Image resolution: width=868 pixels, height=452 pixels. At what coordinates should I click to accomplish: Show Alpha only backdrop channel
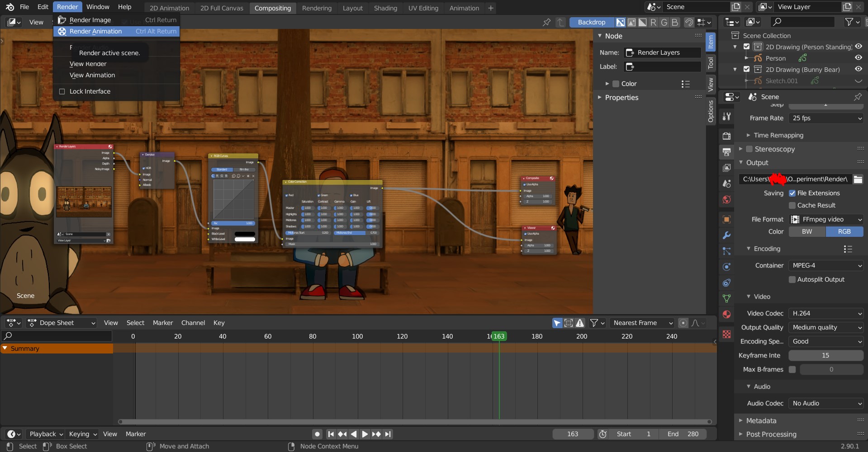642,22
